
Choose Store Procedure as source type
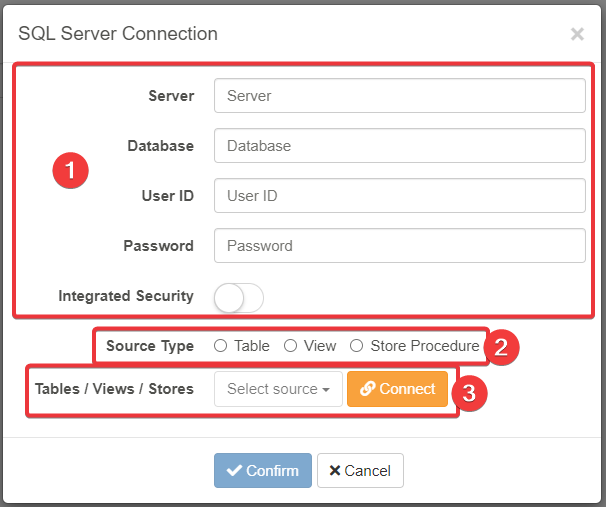coord(357,346)
